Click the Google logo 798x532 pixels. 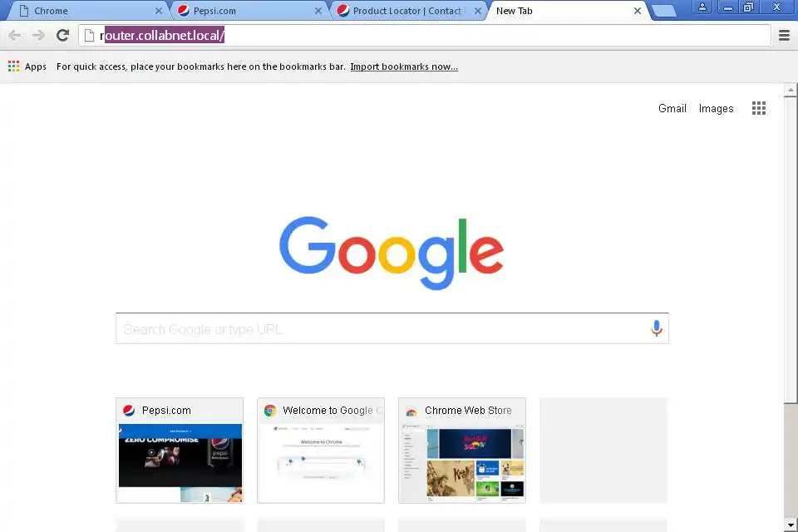pos(392,253)
